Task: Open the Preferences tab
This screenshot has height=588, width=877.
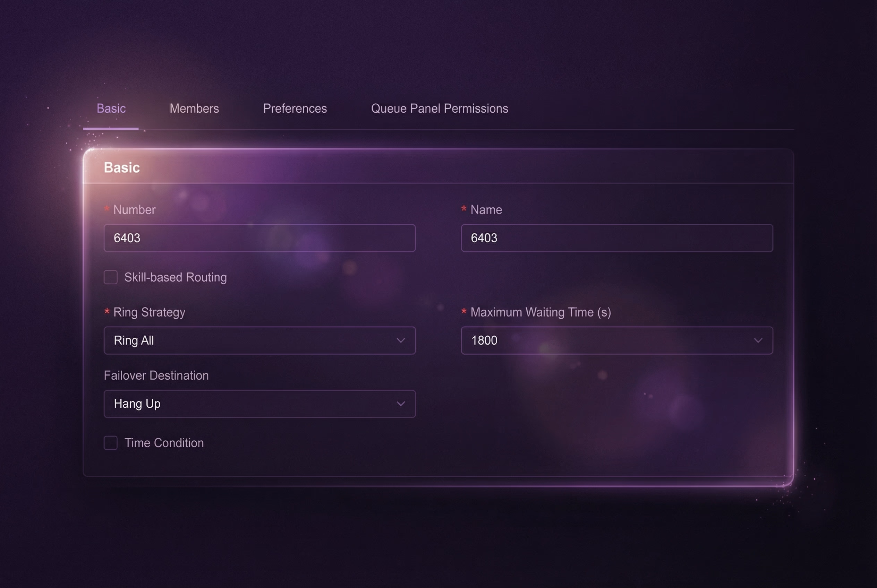Action: pyautogui.click(x=295, y=109)
